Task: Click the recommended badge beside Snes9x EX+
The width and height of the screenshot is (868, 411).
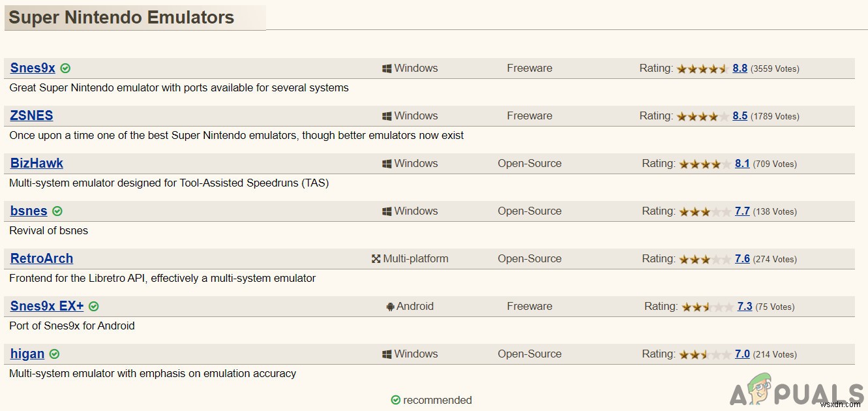Action: pyautogui.click(x=94, y=307)
